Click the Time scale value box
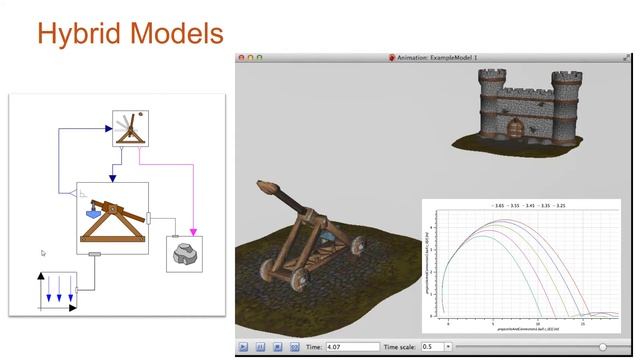Viewport: 640px width, 360px height. 433,347
